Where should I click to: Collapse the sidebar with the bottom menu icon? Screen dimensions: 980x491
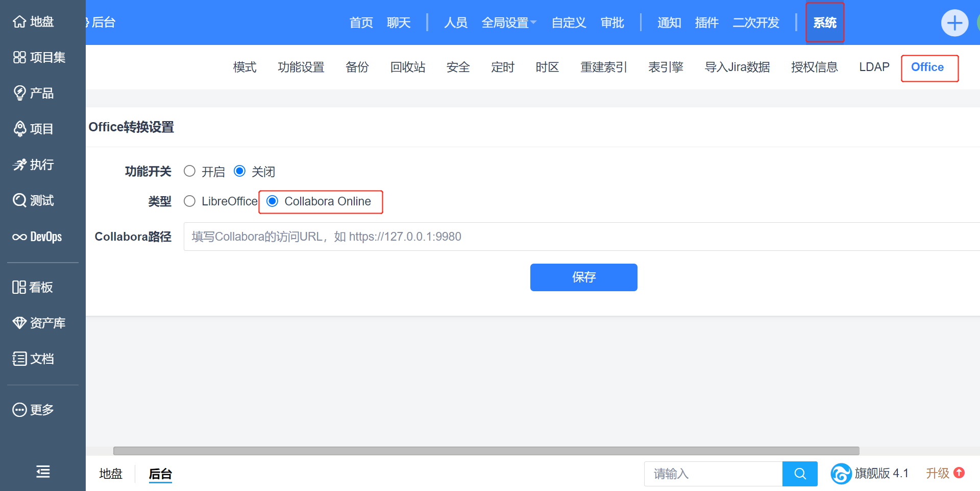click(43, 472)
